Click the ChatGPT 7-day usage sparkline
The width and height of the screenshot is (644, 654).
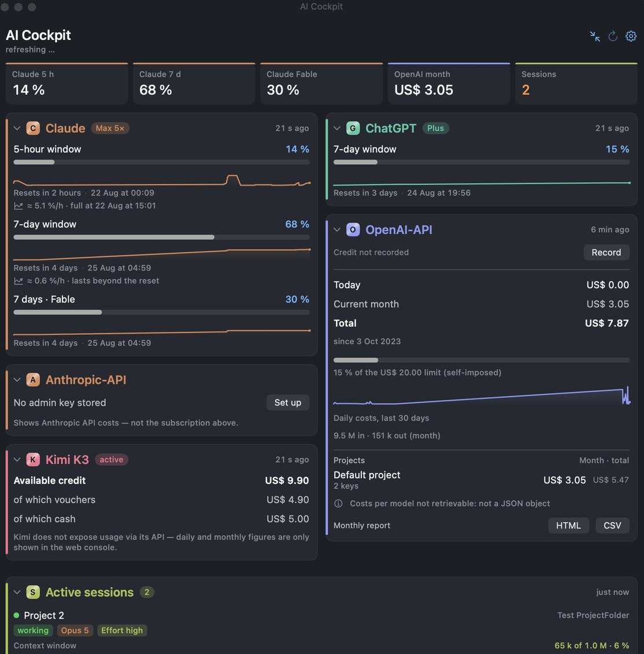click(x=482, y=183)
